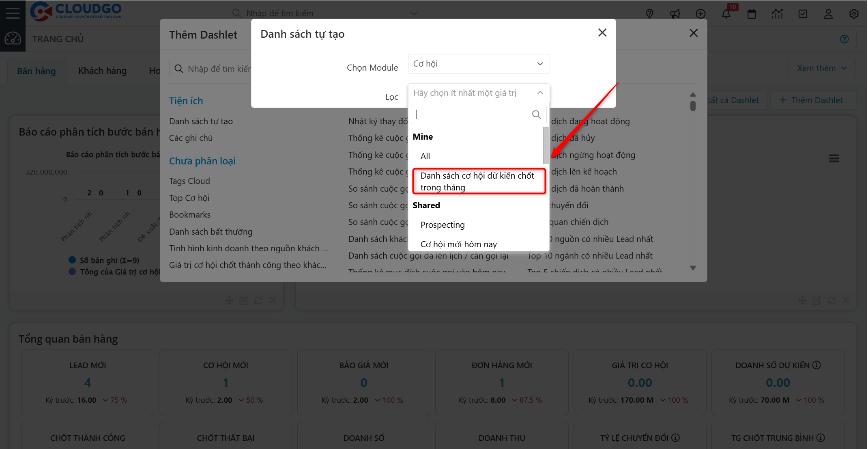Open the settings gear icon
Screen dimensions: 868x449
[x=854, y=13]
